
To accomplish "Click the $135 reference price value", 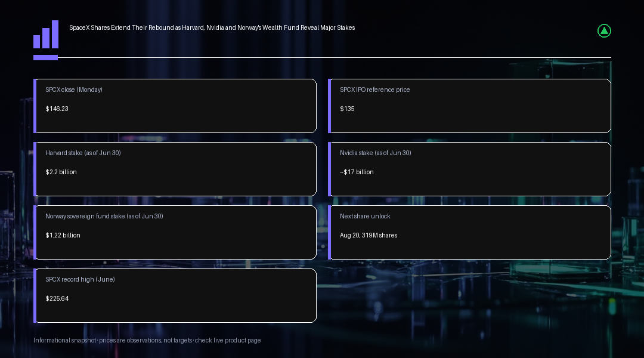I will (x=347, y=109).
